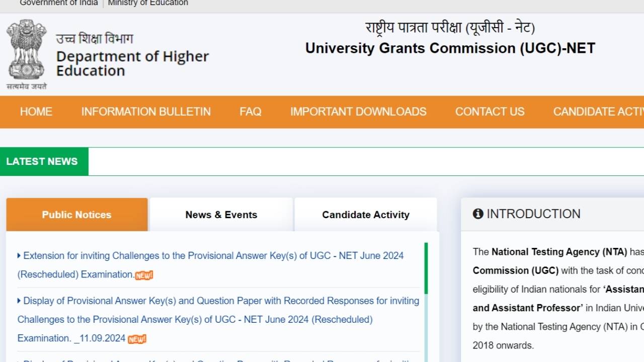Click the arrow bullet before the Extension notice

tap(19, 255)
